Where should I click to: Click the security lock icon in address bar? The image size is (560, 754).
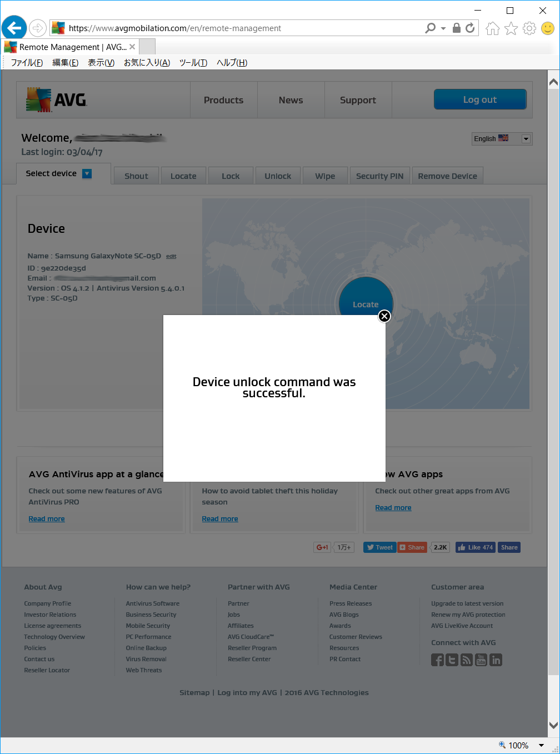click(456, 28)
